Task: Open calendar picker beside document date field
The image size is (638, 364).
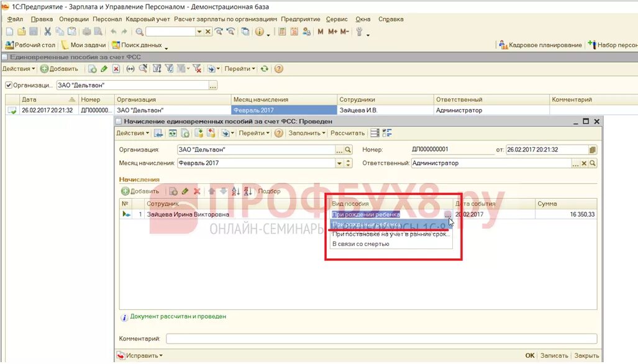Action: point(593,150)
